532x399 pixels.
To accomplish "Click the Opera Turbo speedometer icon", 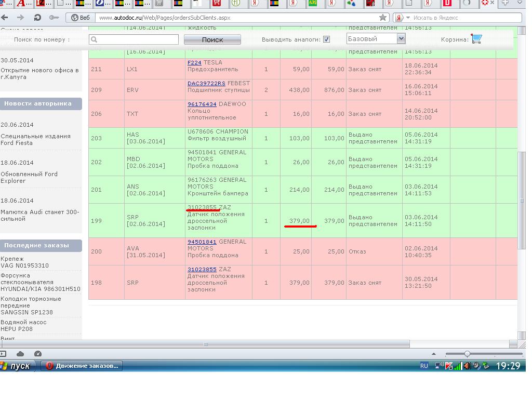I will [37, 354].
